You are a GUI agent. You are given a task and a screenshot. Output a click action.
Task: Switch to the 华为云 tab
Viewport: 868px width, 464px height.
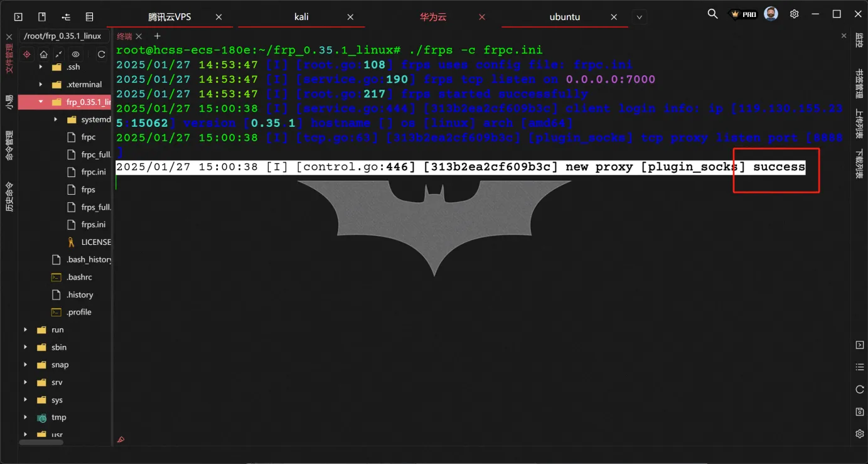coord(433,17)
